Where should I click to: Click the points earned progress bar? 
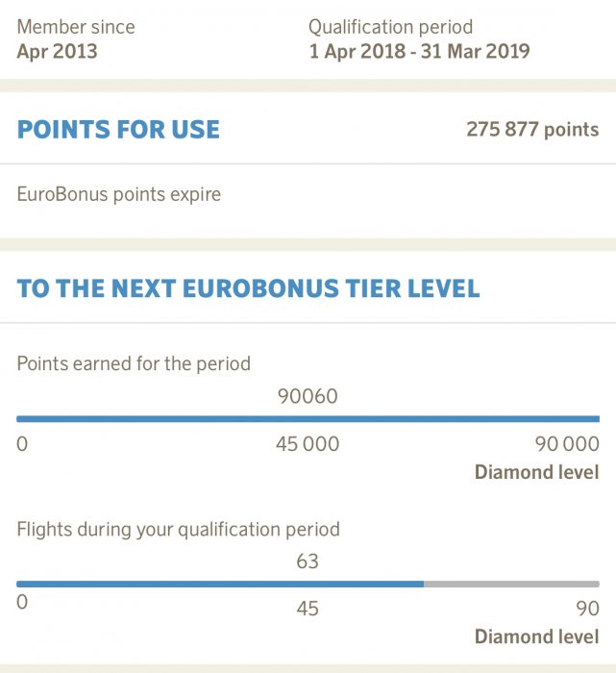(308, 419)
